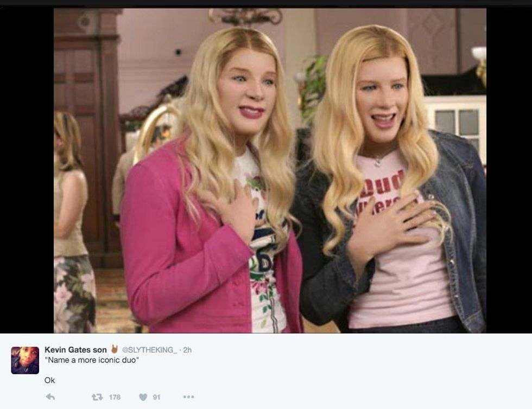Click empty space right of the ellipsis icon
The image size is (532, 409).
point(339,397)
